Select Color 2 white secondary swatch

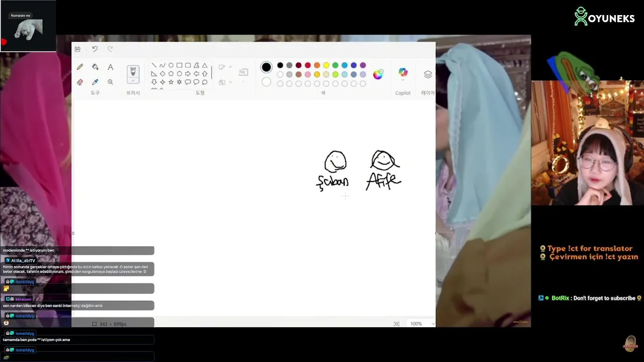point(267,82)
